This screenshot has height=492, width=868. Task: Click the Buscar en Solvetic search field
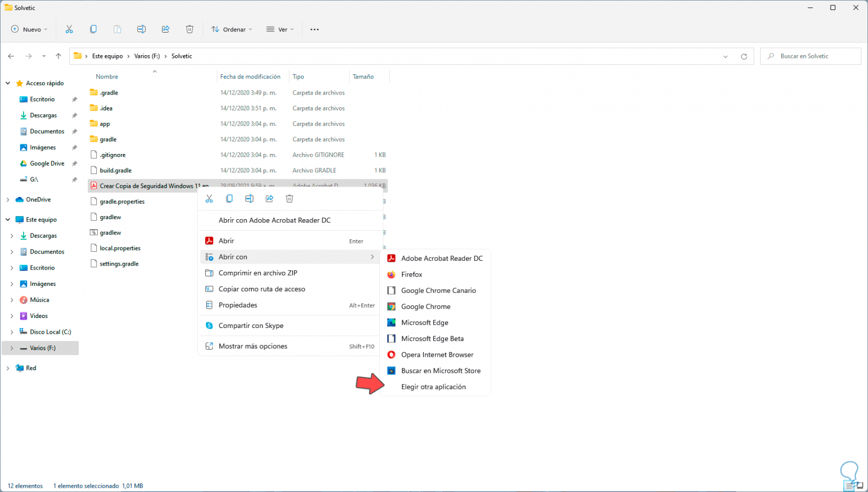coord(811,56)
